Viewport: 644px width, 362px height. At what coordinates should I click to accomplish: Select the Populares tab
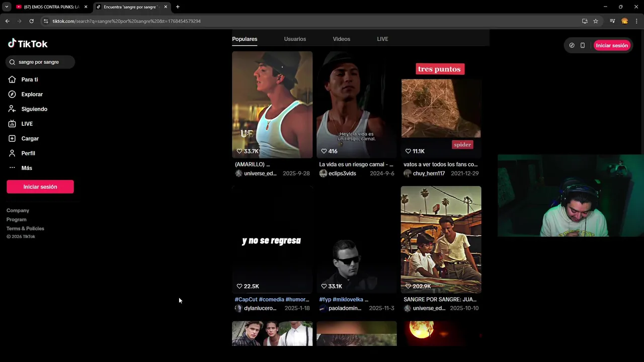click(x=245, y=39)
